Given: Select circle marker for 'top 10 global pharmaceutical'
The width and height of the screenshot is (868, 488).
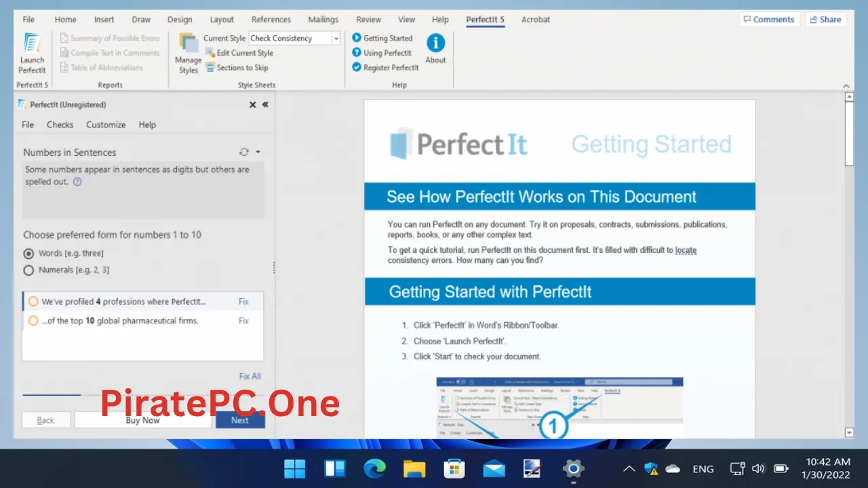Looking at the screenshot, I should pos(33,321).
